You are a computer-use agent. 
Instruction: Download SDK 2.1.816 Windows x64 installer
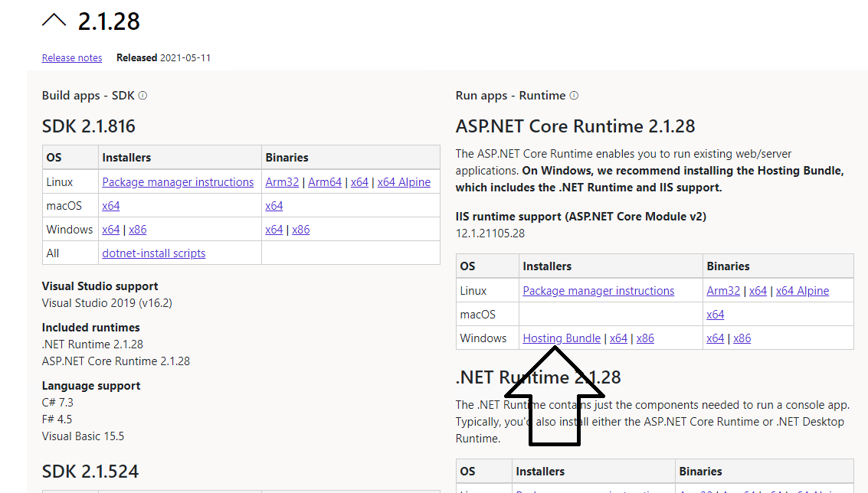coord(111,230)
